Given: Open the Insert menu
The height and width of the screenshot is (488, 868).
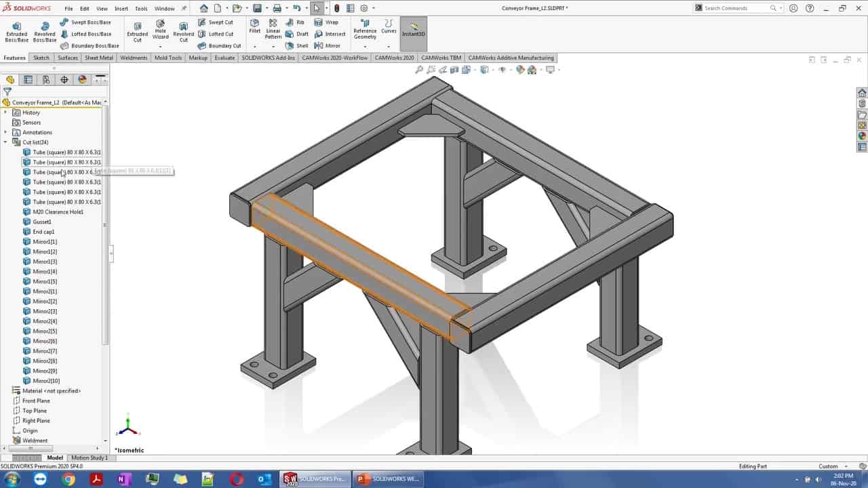Looking at the screenshot, I should [x=121, y=9].
